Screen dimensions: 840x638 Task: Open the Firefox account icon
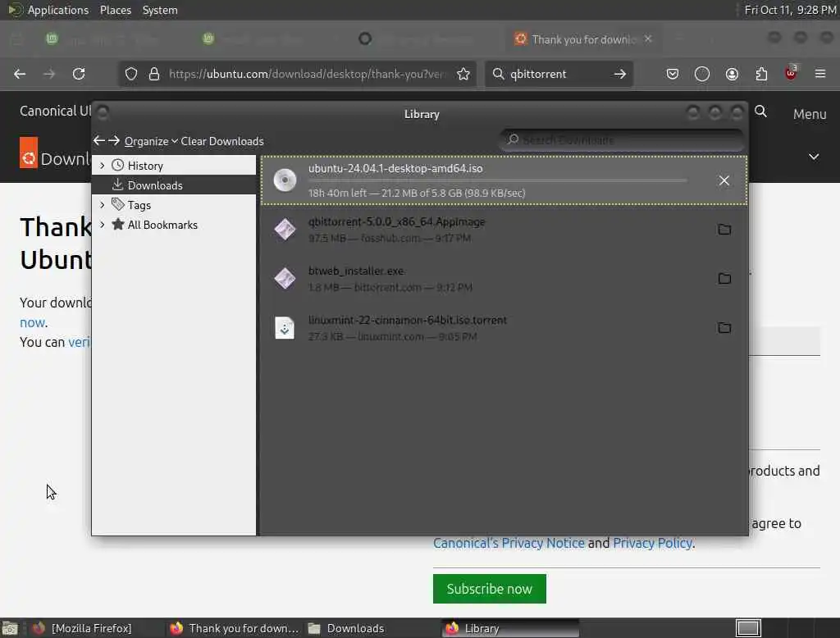click(x=732, y=74)
